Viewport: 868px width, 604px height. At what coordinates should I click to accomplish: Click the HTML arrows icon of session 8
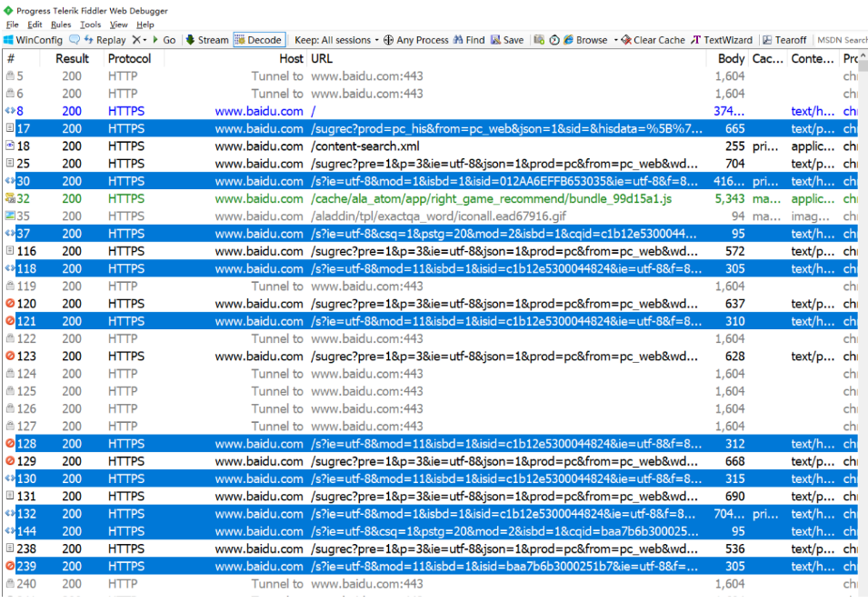click(10, 111)
